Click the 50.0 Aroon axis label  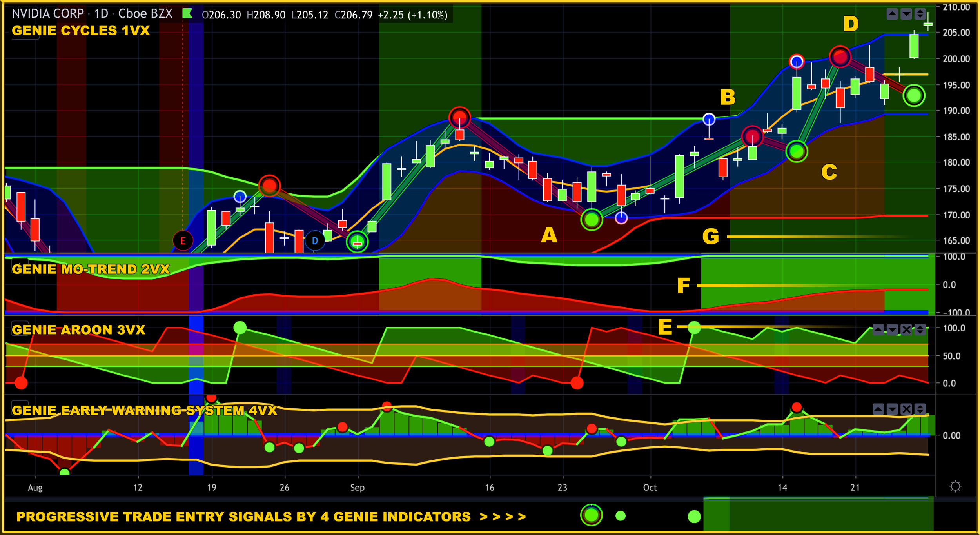(x=952, y=356)
